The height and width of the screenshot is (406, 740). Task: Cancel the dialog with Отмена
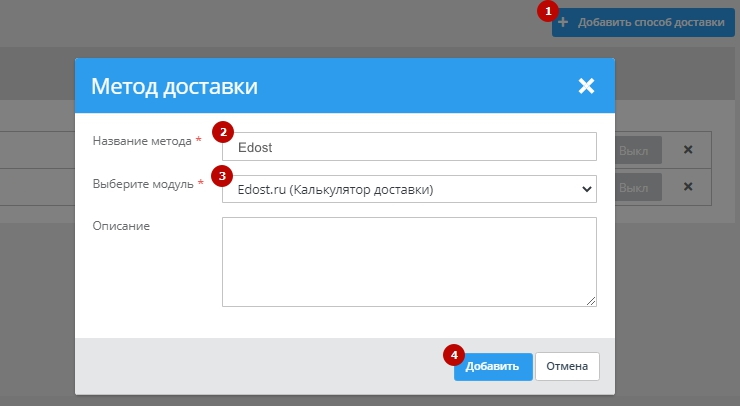(x=567, y=366)
